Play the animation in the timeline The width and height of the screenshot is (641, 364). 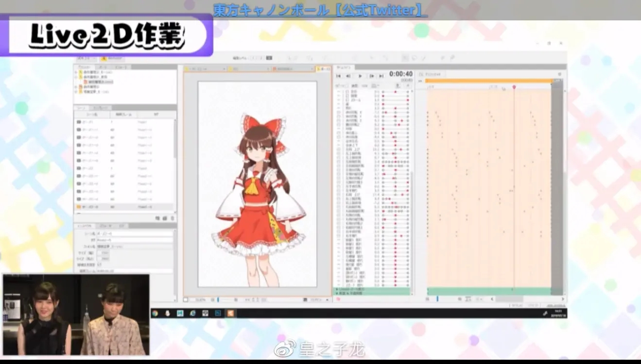pos(360,76)
